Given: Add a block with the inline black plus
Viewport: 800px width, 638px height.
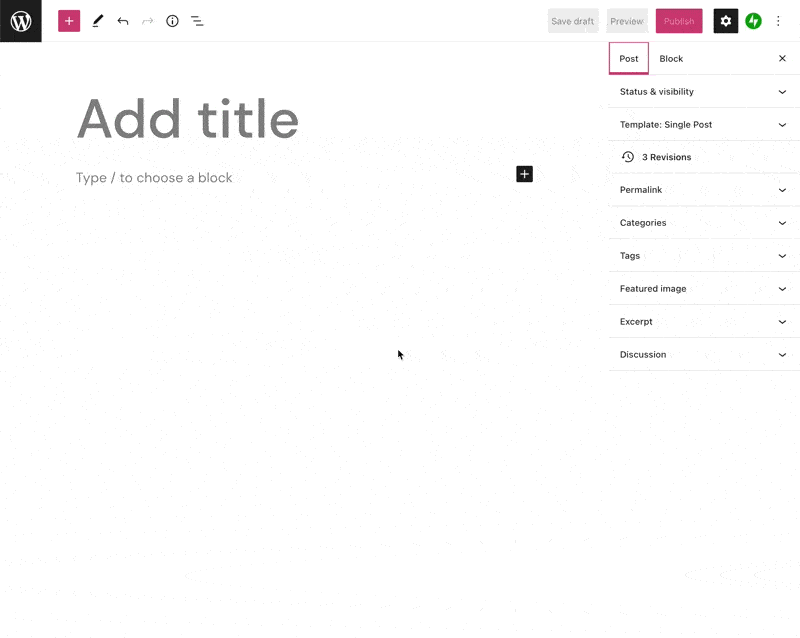Looking at the screenshot, I should pos(524,174).
